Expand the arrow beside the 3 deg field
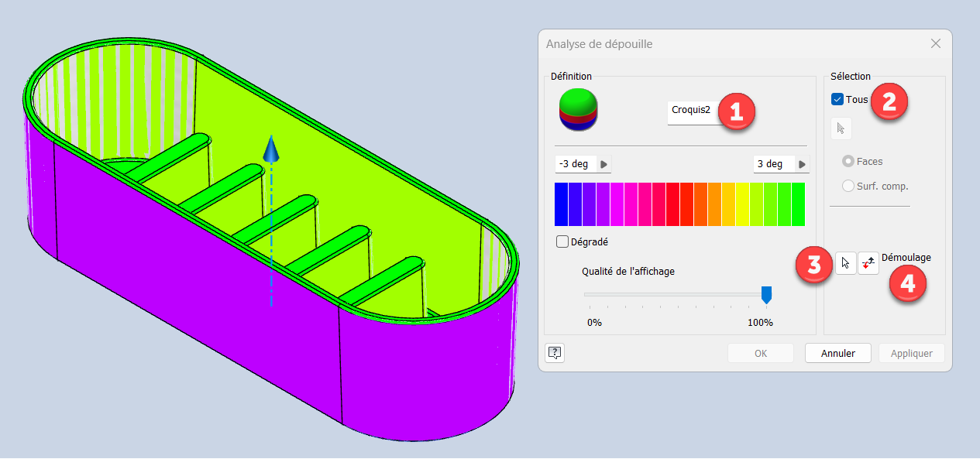 [803, 164]
